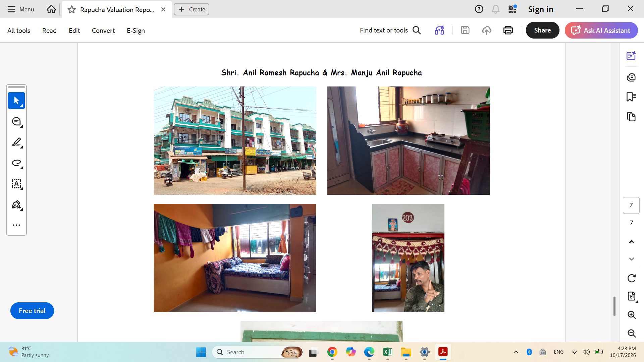The height and width of the screenshot is (362, 644).
Task: Star the Rapucha Valuation Report tab
Action: tap(71, 10)
